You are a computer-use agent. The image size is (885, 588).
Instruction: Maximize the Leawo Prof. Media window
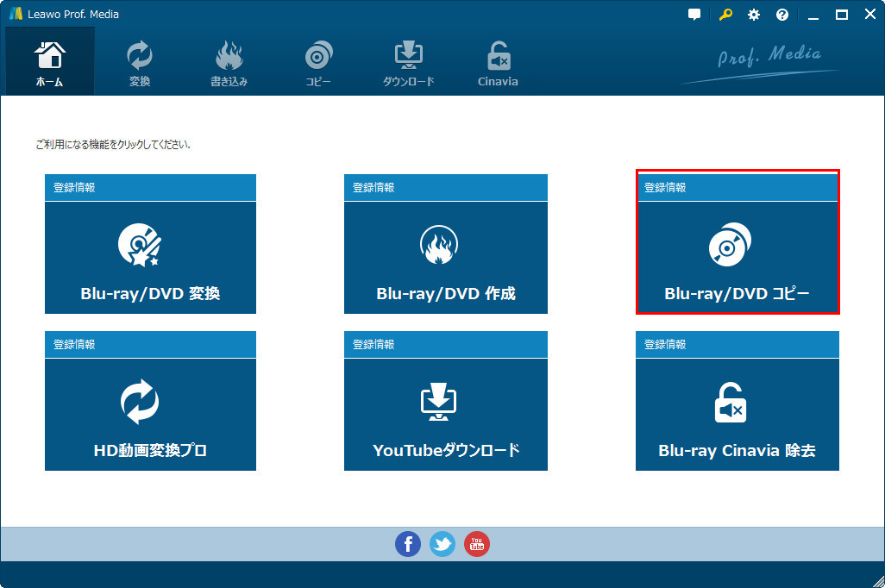(x=842, y=15)
